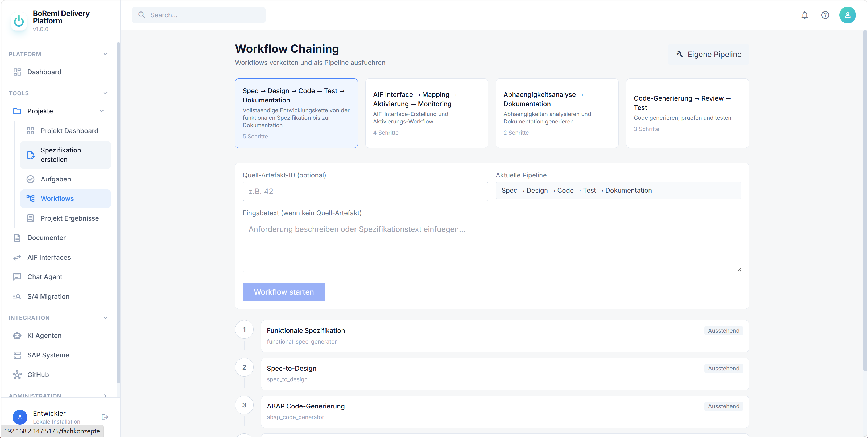Screen dimensions: 868x438
Task: Click Quell-Artefakt-ID input field
Action: (365, 191)
